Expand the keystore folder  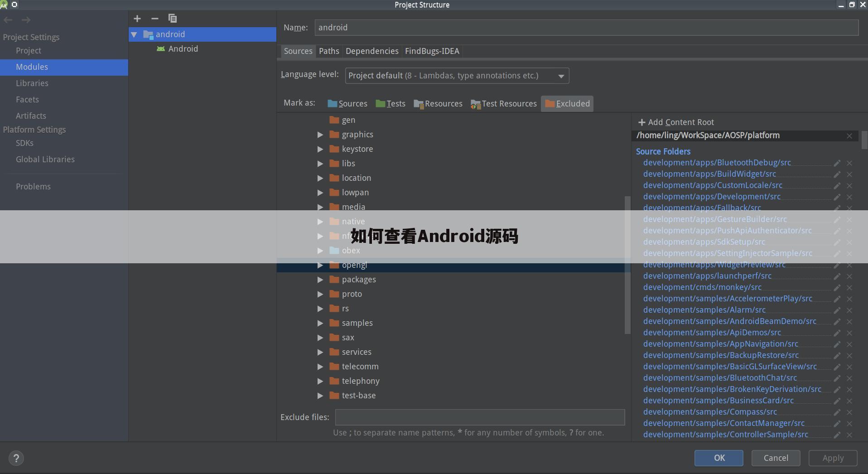tap(320, 149)
